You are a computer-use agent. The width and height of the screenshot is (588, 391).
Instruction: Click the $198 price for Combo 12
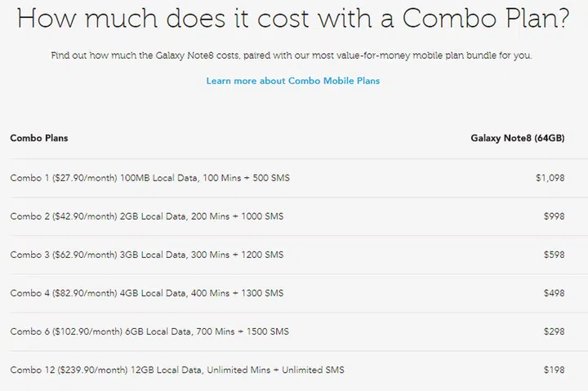click(554, 370)
